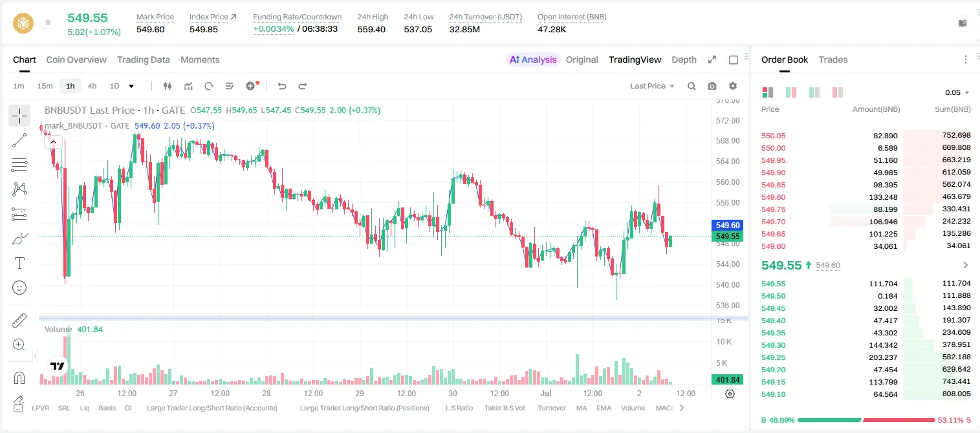The image size is (980, 433).
Task: Expand the order book 0.05 precision dropdown
Action: click(957, 92)
